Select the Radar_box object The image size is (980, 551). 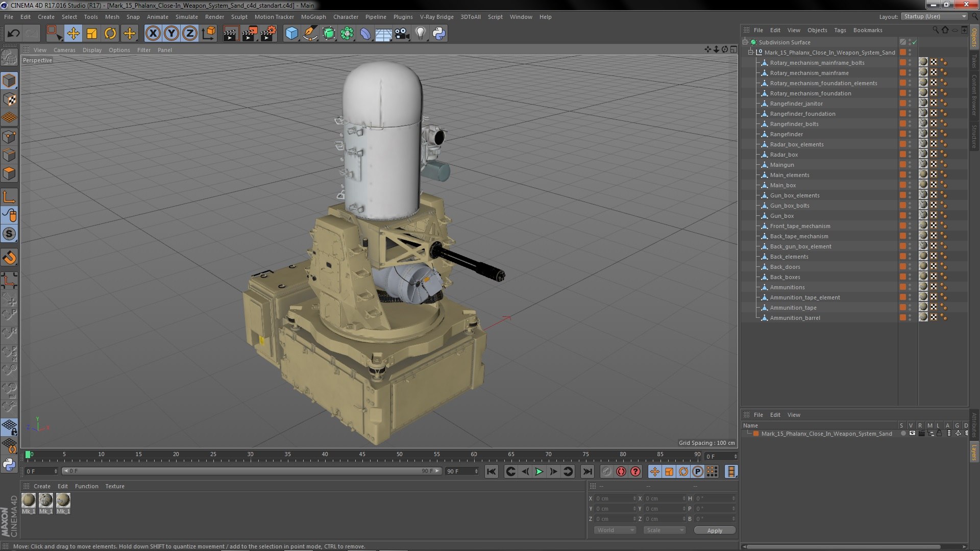[x=783, y=155]
